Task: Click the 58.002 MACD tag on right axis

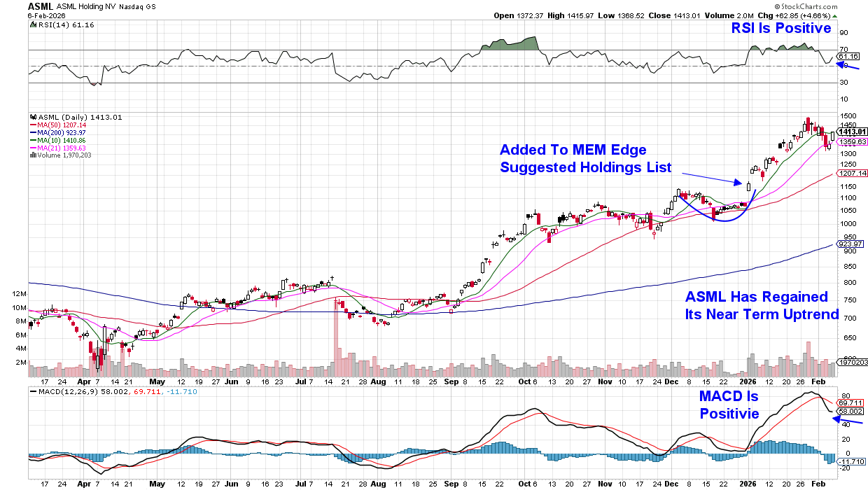Action: pyautogui.click(x=850, y=413)
